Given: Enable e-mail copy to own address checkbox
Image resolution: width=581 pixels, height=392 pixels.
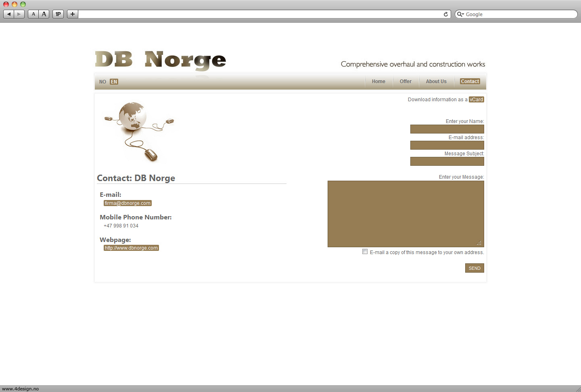Looking at the screenshot, I should [x=365, y=252].
